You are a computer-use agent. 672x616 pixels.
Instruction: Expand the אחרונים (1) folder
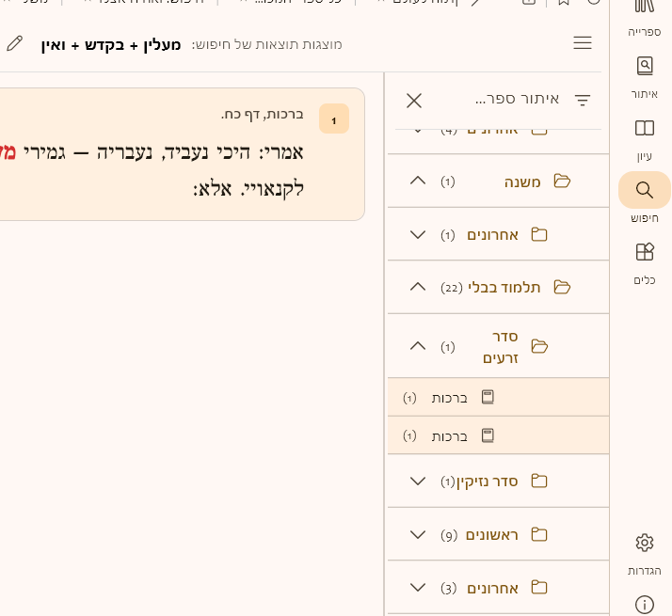[x=419, y=234]
